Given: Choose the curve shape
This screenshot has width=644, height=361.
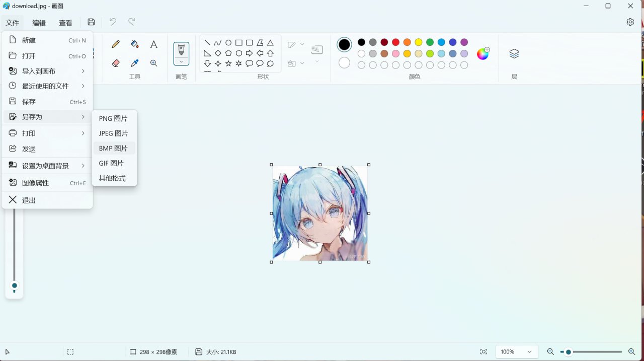Looking at the screenshot, I should pos(218,43).
